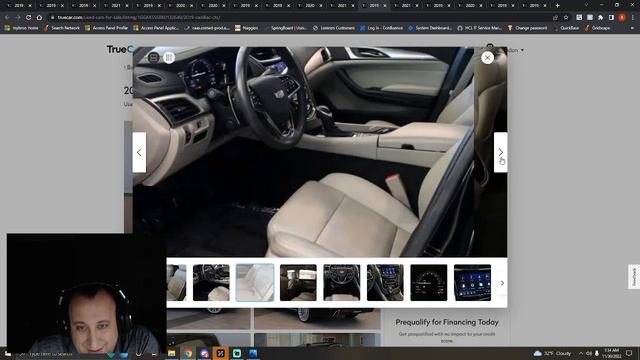Close the photo gallery lightbox
Viewport: 640px width, 360px height.
487,58
